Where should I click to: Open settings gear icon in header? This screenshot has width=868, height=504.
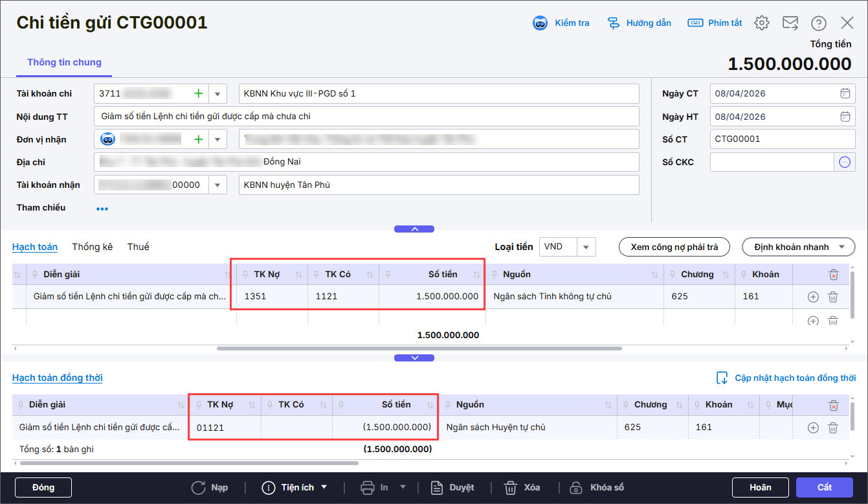pos(762,23)
